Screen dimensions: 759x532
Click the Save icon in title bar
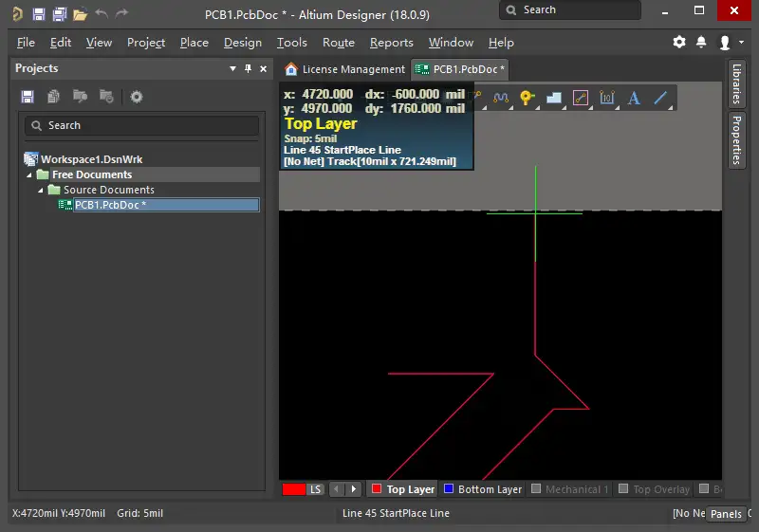pos(38,14)
